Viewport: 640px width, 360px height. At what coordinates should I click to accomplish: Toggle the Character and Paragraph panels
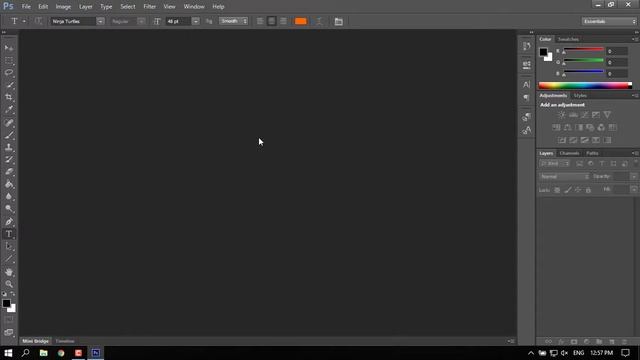click(x=338, y=21)
